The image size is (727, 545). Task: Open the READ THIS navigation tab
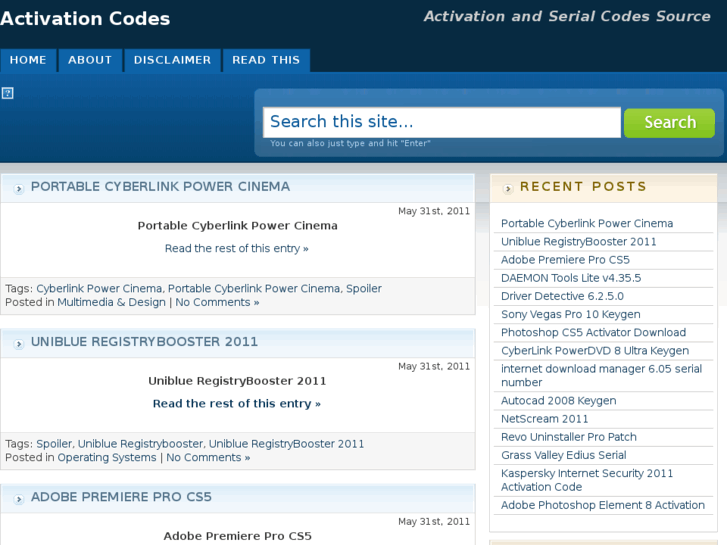266,60
